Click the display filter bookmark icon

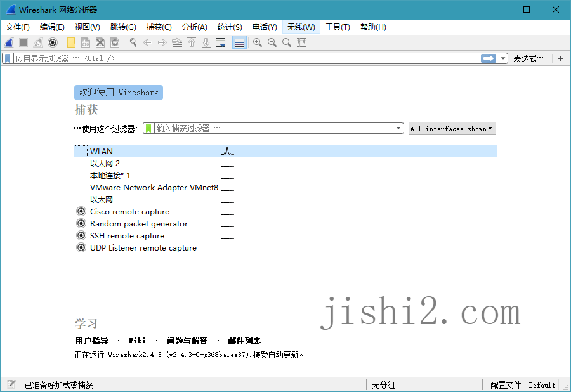(x=8, y=58)
